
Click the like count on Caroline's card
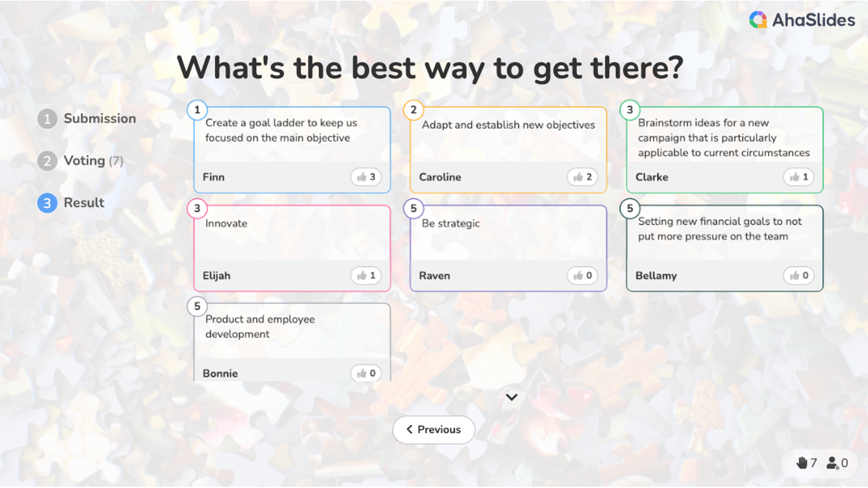click(x=589, y=178)
